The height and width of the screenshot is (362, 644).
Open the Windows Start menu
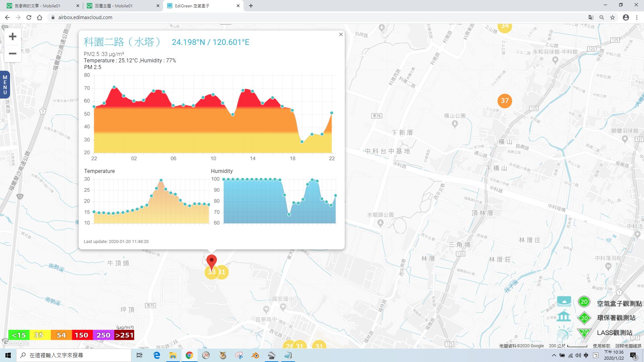(8, 355)
